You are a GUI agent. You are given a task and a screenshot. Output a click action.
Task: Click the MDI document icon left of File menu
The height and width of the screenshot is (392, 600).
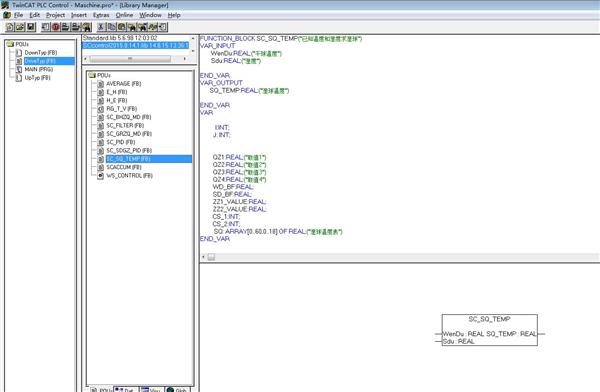pyautogui.click(x=7, y=15)
